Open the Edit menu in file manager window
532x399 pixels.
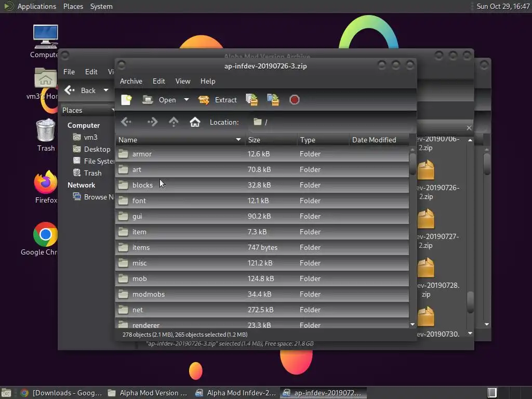tap(91, 72)
